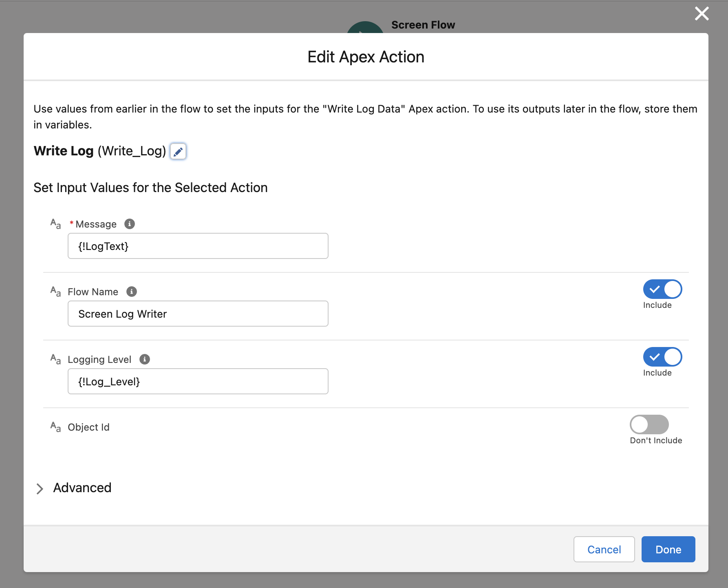Click the text type icon next to Object Id
The height and width of the screenshot is (588, 728).
tap(56, 427)
